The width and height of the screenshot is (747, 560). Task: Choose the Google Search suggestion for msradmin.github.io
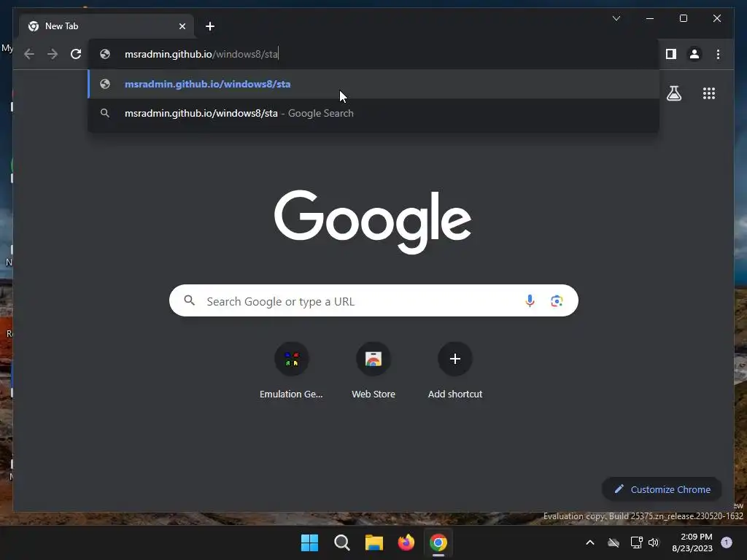[x=373, y=113]
